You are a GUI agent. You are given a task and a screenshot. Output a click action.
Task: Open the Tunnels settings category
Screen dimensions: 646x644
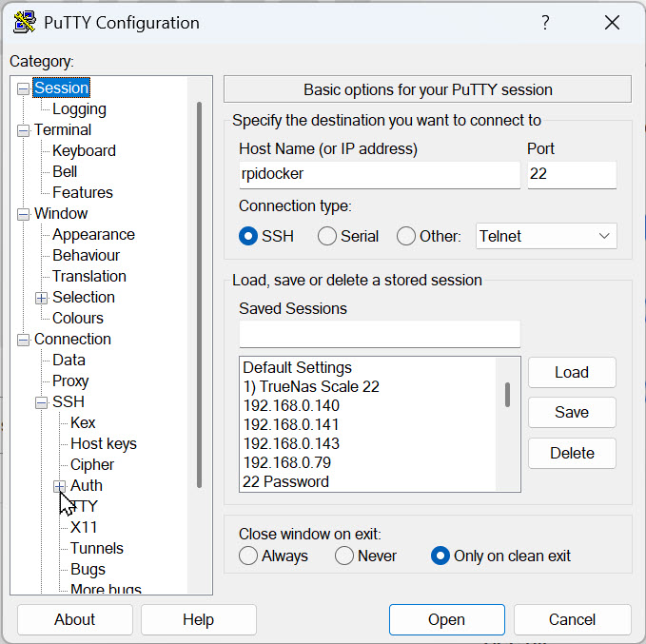tap(97, 549)
